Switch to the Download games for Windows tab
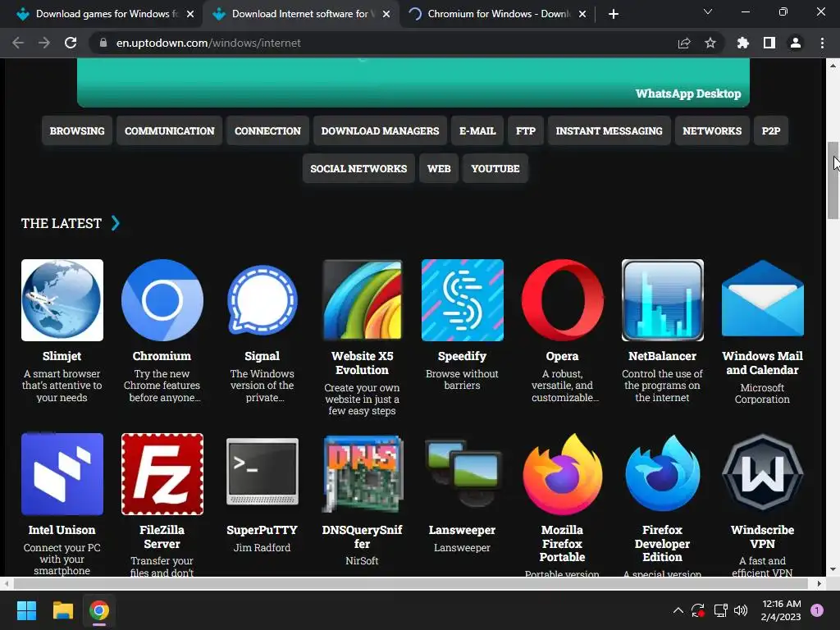Viewport: 840px width, 630px height. coord(106,14)
